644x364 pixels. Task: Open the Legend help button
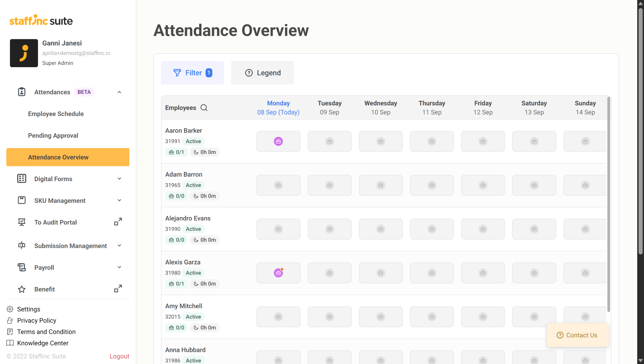click(x=262, y=73)
